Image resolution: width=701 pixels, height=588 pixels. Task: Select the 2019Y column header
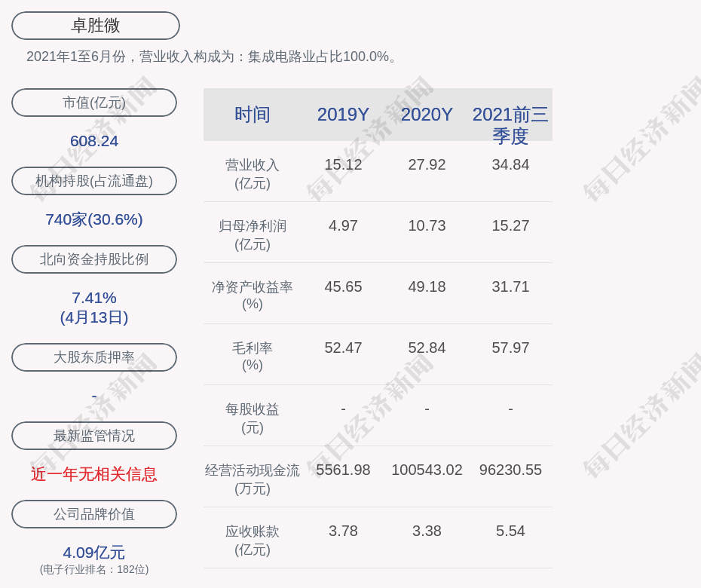(343, 115)
